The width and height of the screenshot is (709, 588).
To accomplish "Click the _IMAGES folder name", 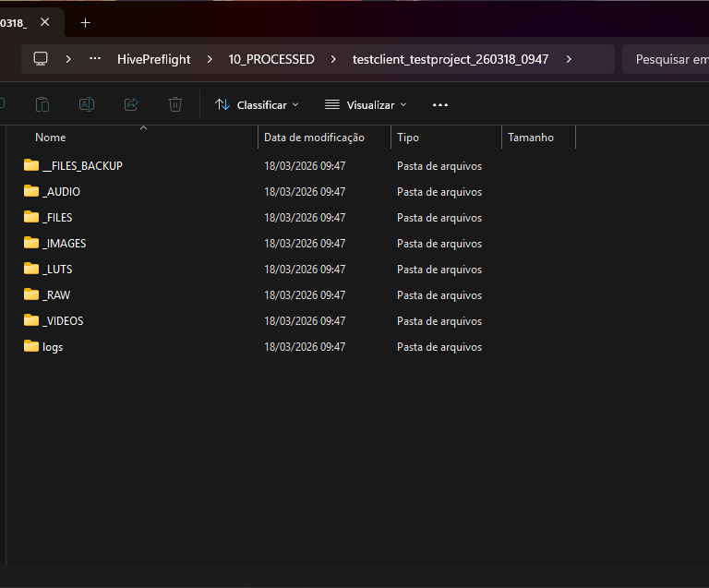I will [x=64, y=243].
